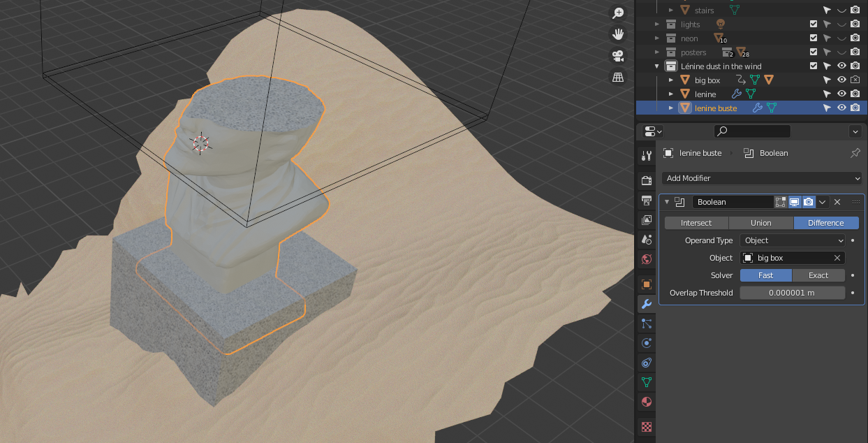Open the World properties tab
Screen dimensions: 868x443
[x=647, y=259]
